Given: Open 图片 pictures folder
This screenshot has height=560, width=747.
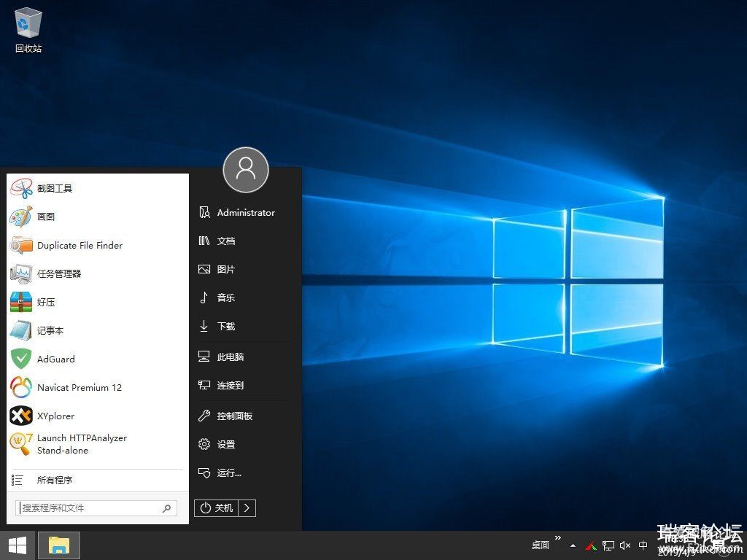Looking at the screenshot, I should tap(244, 270).
